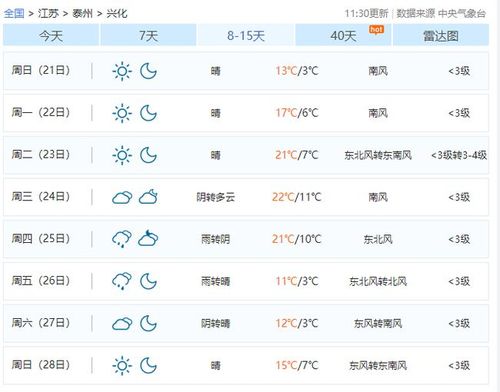The image size is (500, 392).
Task: Click the 东风转南风 wind text
Action: point(378,323)
